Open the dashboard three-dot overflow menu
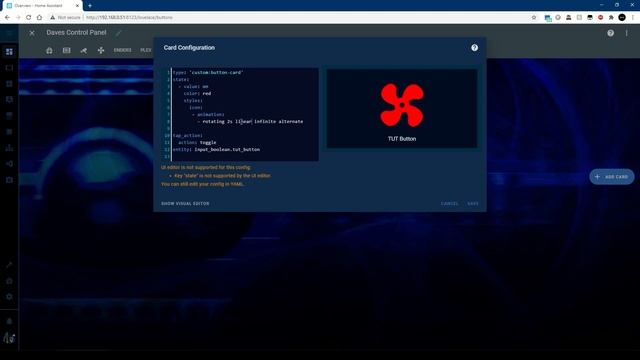 pos(627,33)
